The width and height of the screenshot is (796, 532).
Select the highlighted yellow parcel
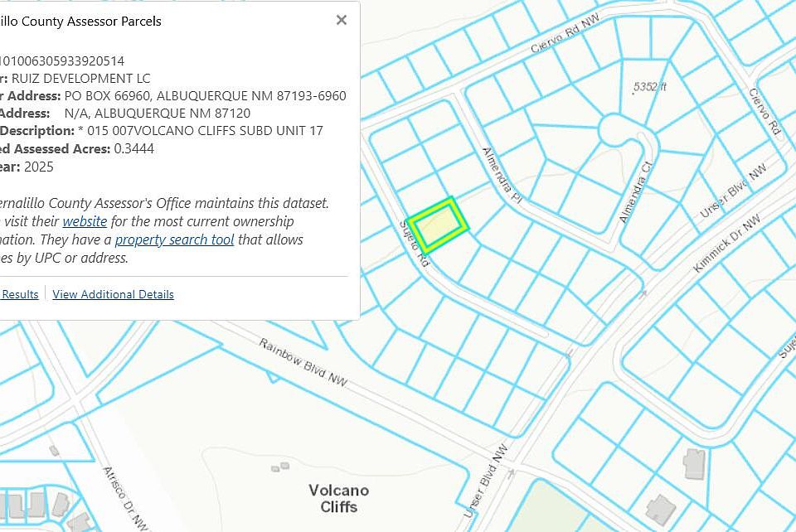click(x=437, y=225)
